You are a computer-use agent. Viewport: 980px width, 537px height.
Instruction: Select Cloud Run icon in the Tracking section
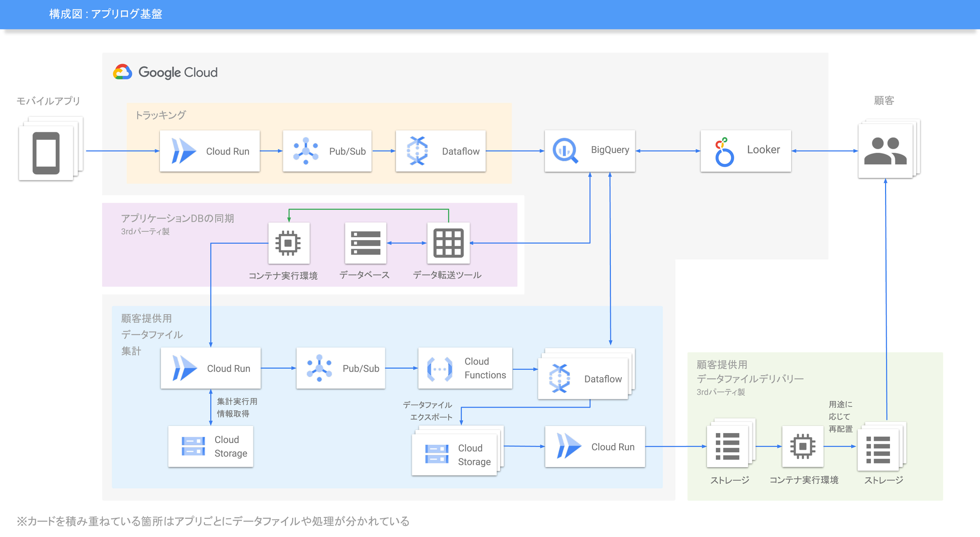184,151
